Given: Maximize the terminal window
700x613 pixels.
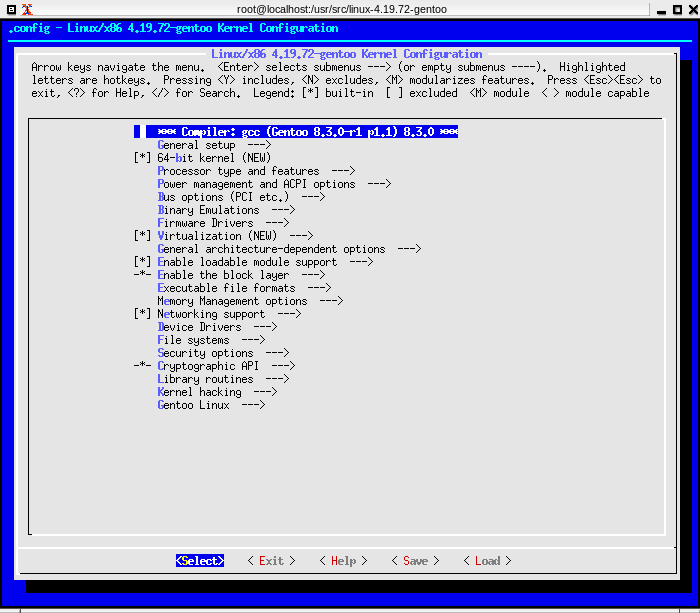Looking at the screenshot, I should (x=677, y=9).
